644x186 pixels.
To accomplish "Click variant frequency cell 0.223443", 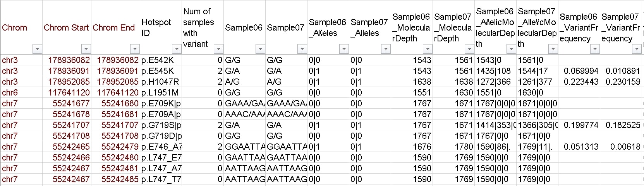I will point(581,82).
